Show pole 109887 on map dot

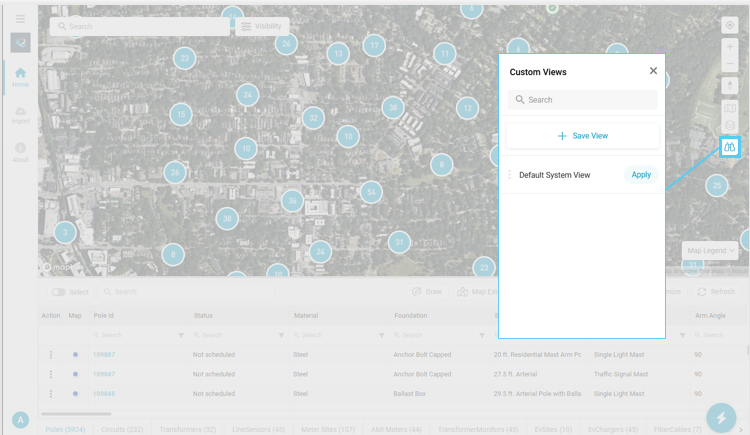75,355
